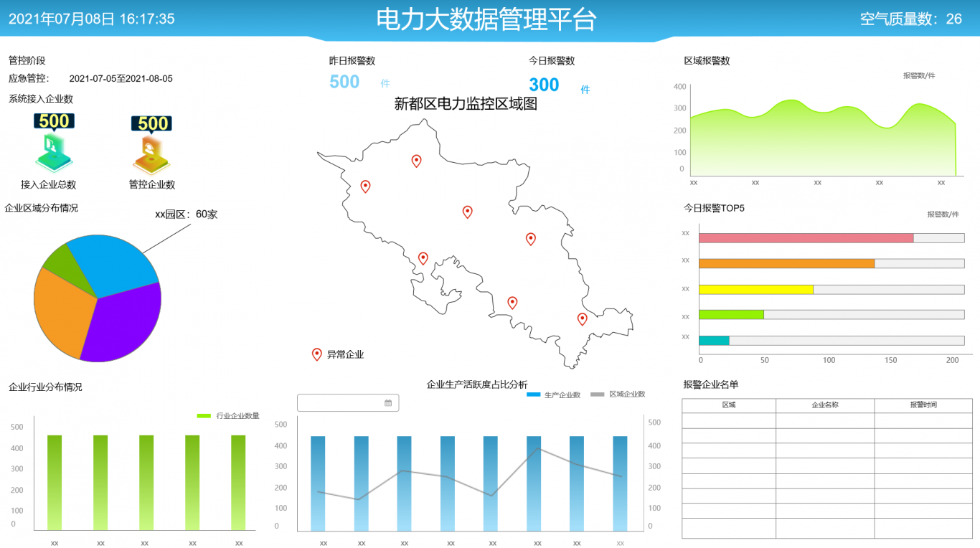Click the 报警企业名单 heading
This screenshot has width=980, height=548.
[x=711, y=385]
